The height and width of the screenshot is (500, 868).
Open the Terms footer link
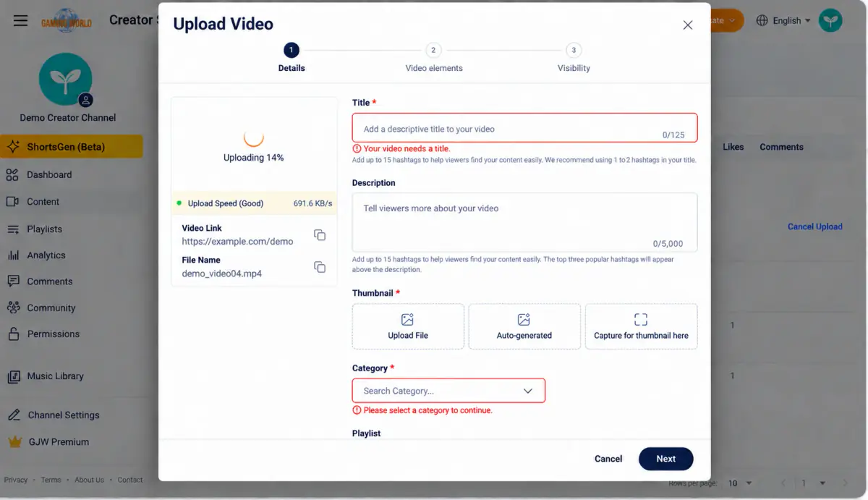tap(51, 480)
